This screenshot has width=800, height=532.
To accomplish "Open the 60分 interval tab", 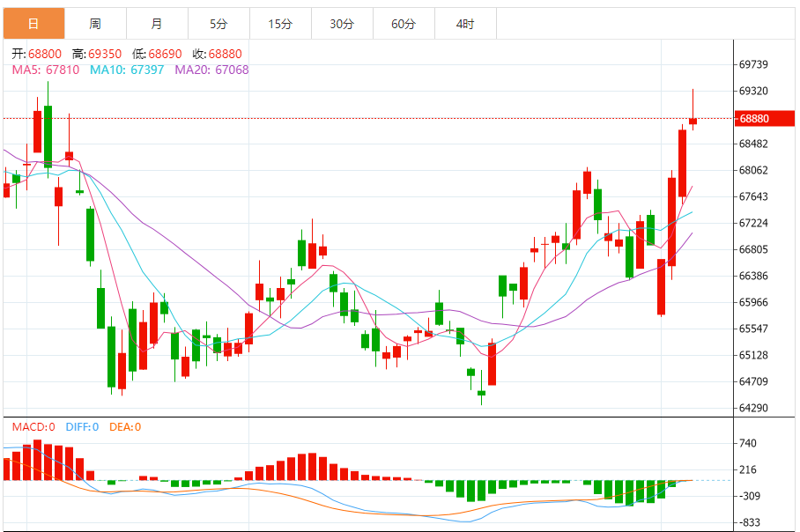I will (404, 24).
